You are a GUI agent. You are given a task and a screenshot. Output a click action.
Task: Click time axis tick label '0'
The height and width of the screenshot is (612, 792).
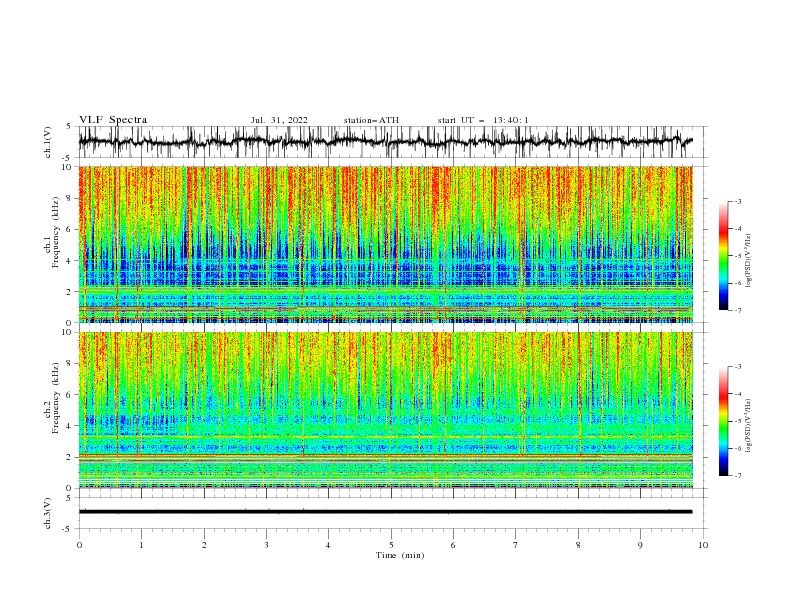tap(79, 545)
